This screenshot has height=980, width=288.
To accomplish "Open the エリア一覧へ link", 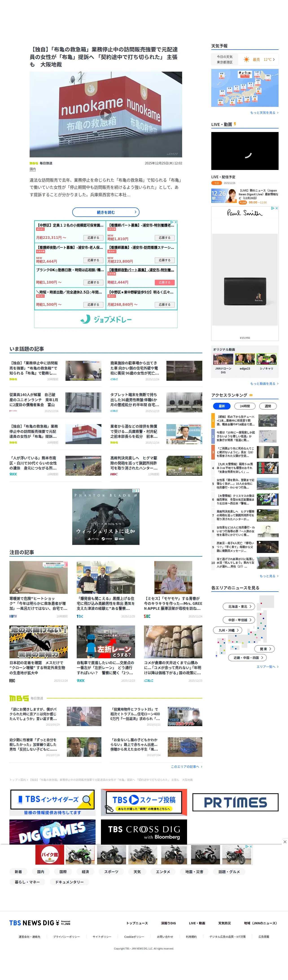I will pos(267,667).
